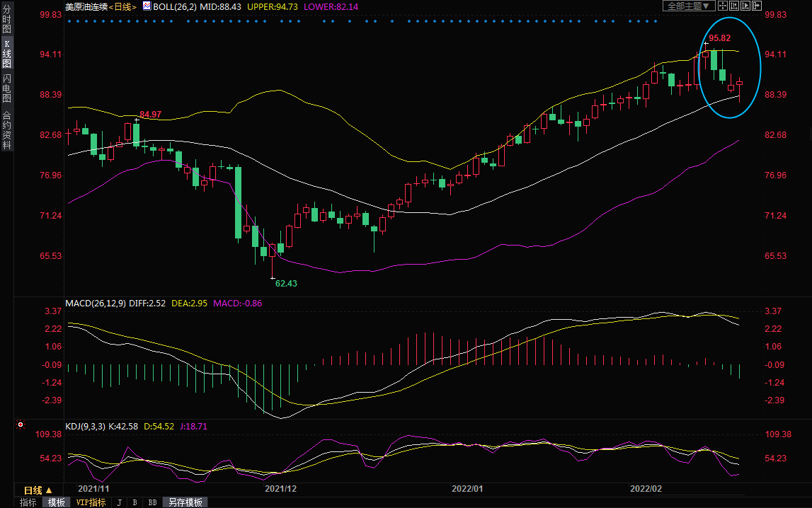Viewport: 812px width, 508px height.
Task: Click the panel collapse arrow icon
Action: point(757,6)
